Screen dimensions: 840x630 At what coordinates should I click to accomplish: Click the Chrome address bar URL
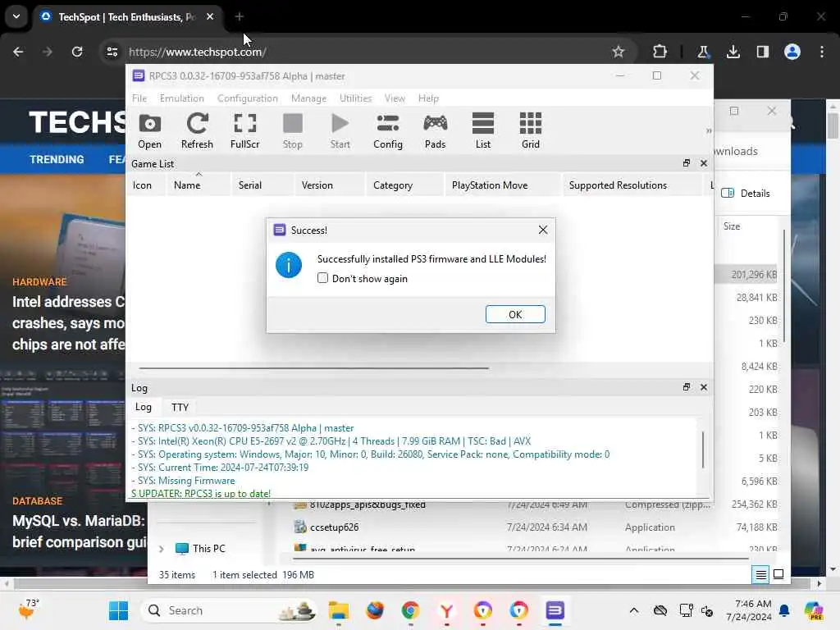click(197, 52)
